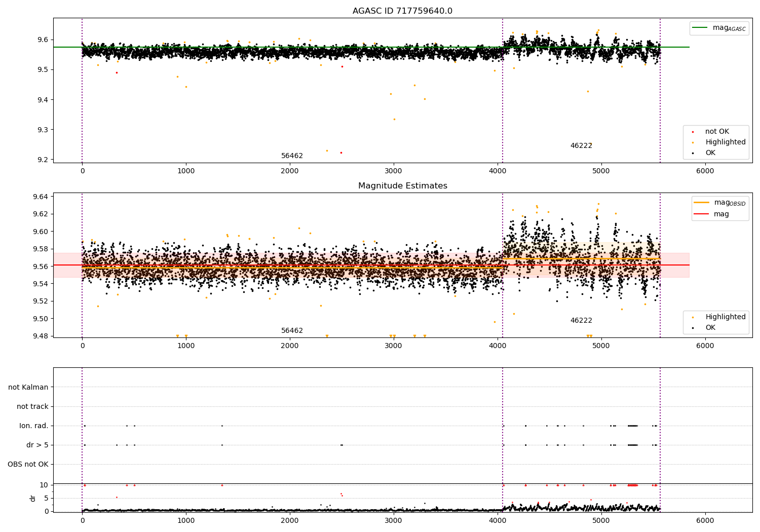Click the '9.62' y-axis tick label
The width and height of the screenshot is (760, 532).
[x=41, y=214]
